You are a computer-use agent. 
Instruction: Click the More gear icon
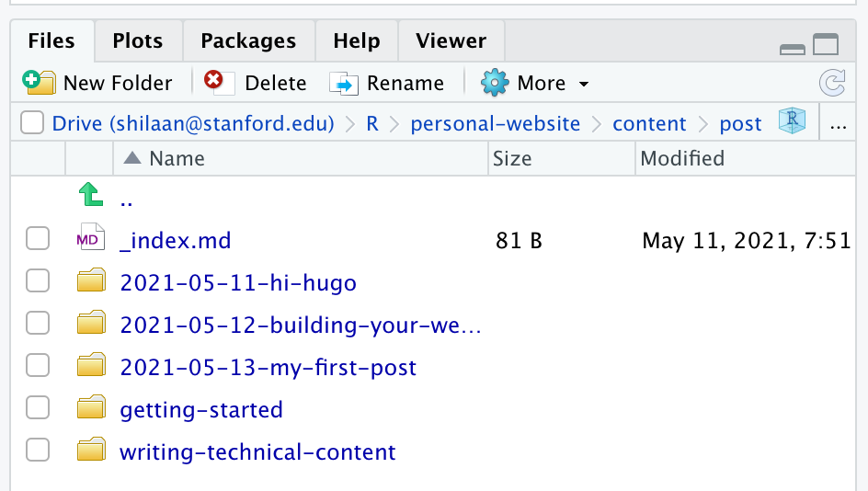pyautogui.click(x=495, y=83)
